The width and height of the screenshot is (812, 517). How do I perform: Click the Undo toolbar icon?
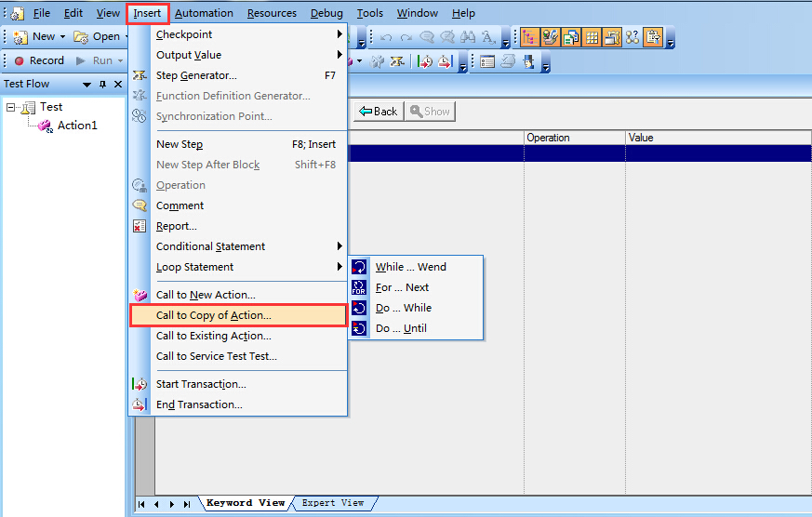click(x=386, y=37)
